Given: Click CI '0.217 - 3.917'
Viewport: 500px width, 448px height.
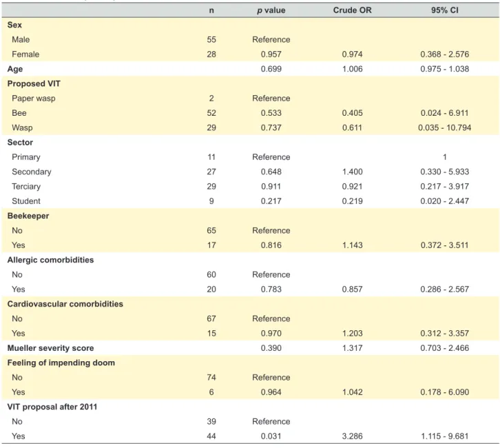Looking at the screenshot, I should [x=444, y=186].
